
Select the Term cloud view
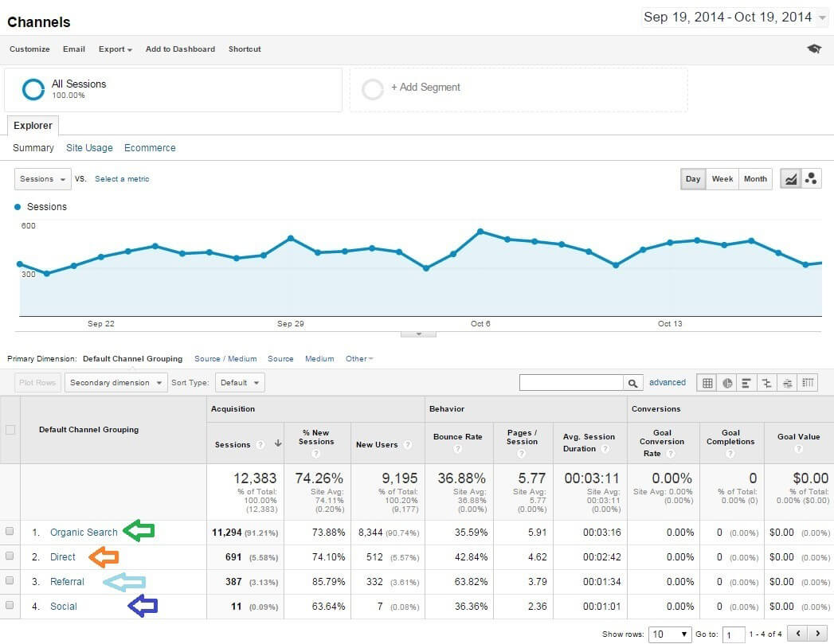coord(787,382)
